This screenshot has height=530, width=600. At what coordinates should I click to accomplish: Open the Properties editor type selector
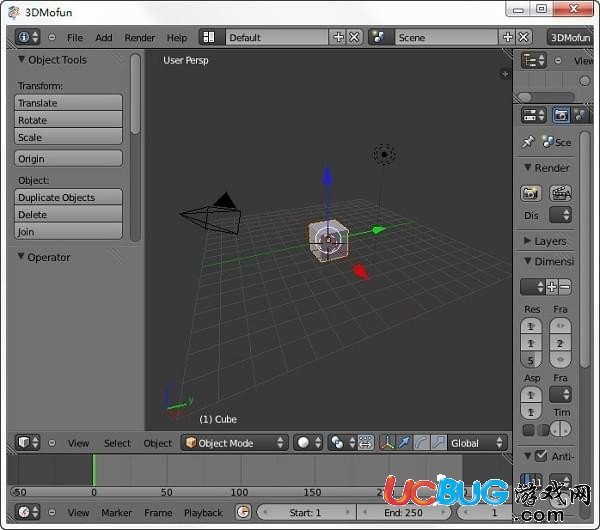(534, 115)
